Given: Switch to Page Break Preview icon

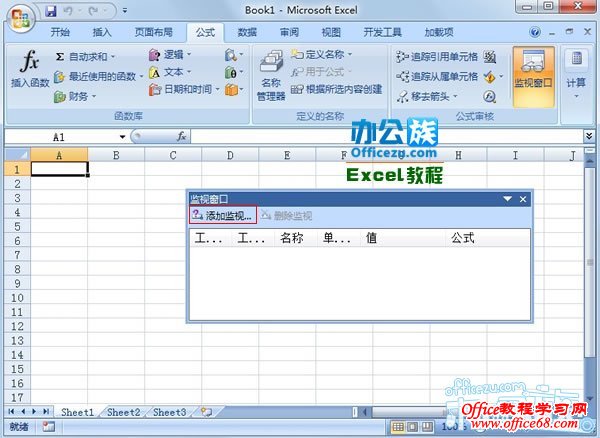Looking at the screenshot, I should coord(427,426).
